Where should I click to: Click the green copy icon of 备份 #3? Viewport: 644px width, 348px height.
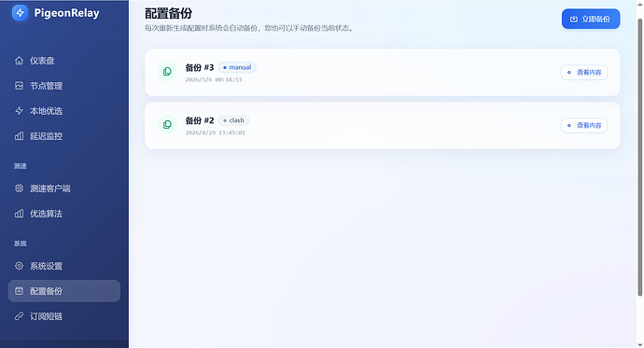pyautogui.click(x=167, y=72)
